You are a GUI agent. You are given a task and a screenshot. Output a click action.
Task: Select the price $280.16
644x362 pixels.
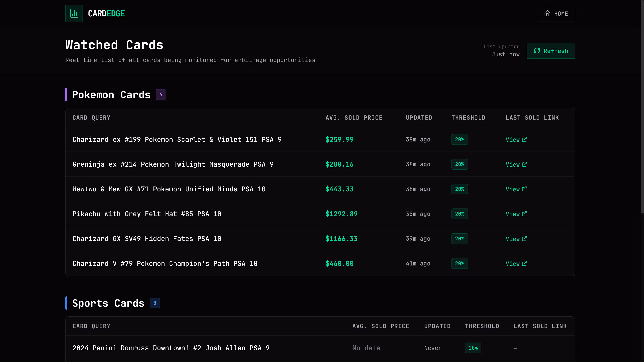[339, 164]
